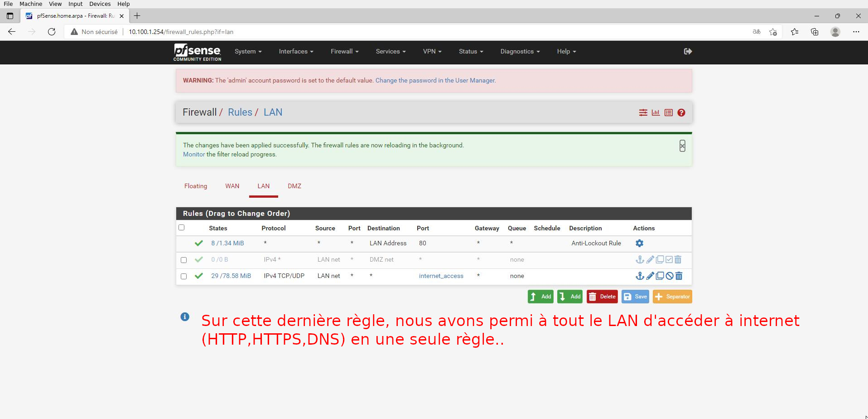
Task: Toggle the checkbox of the DMZ net rule
Action: pyautogui.click(x=183, y=259)
